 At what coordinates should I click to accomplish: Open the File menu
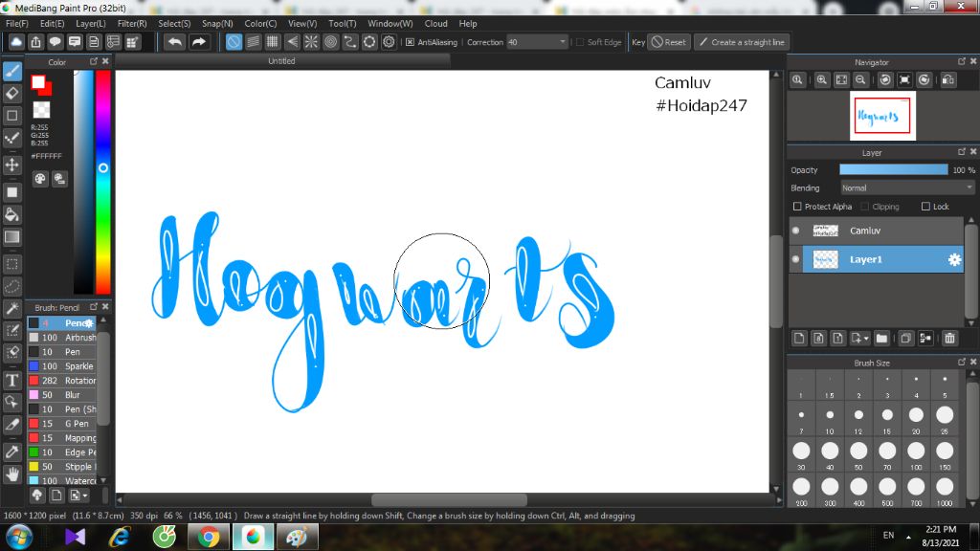coord(17,23)
